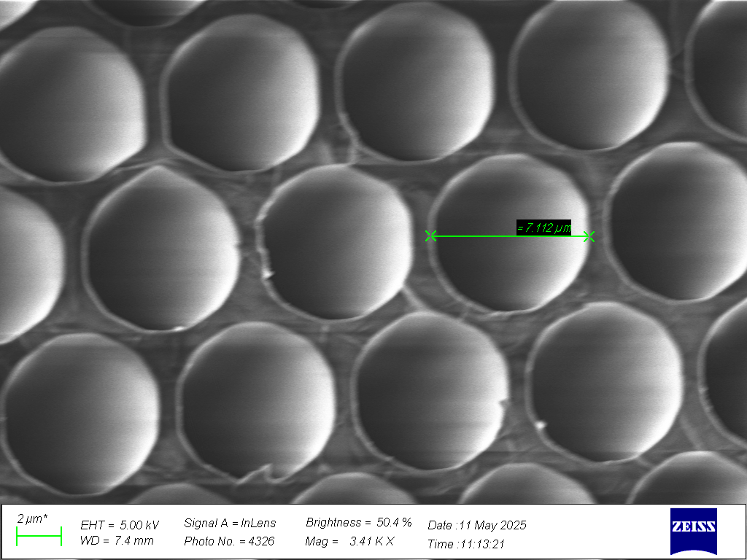Viewport: 747px width, 560px height.
Task: Select the left green X measurement marker
Action: (x=430, y=236)
